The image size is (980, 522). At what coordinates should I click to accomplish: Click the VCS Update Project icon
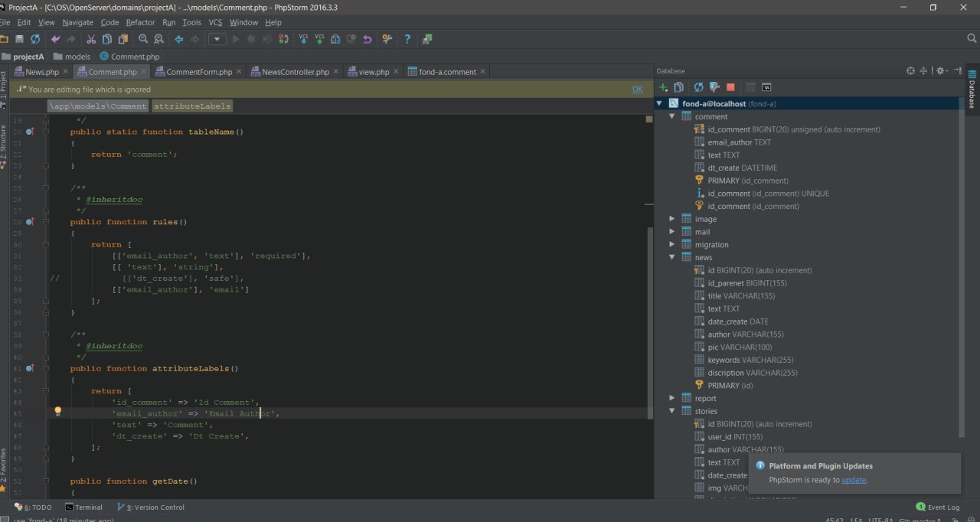[x=304, y=39]
